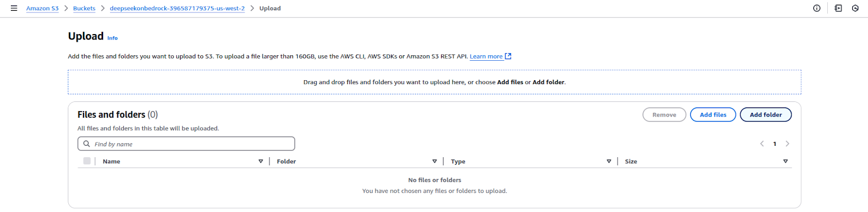
Task: Sort by Folder column arrow
Action: (435, 161)
